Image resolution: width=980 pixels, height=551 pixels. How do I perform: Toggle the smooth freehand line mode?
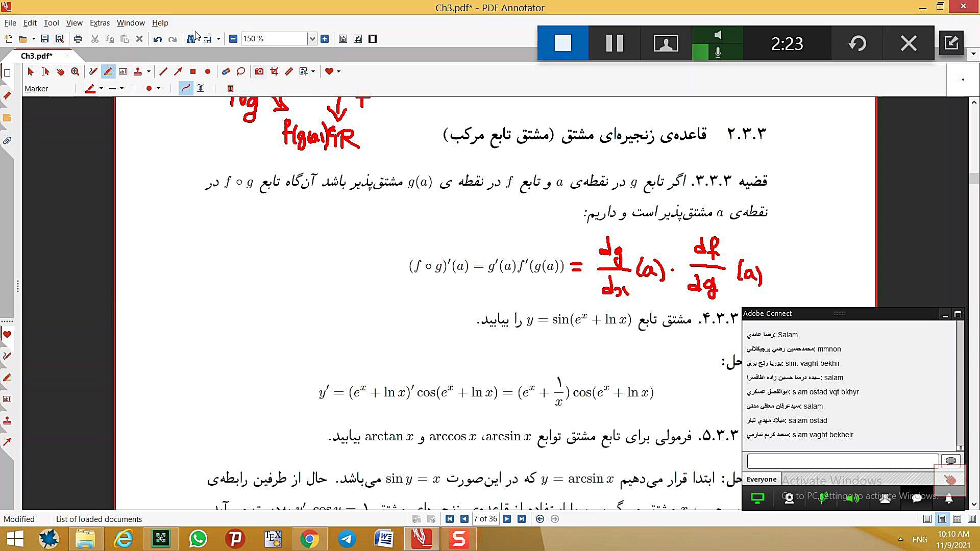tap(186, 88)
